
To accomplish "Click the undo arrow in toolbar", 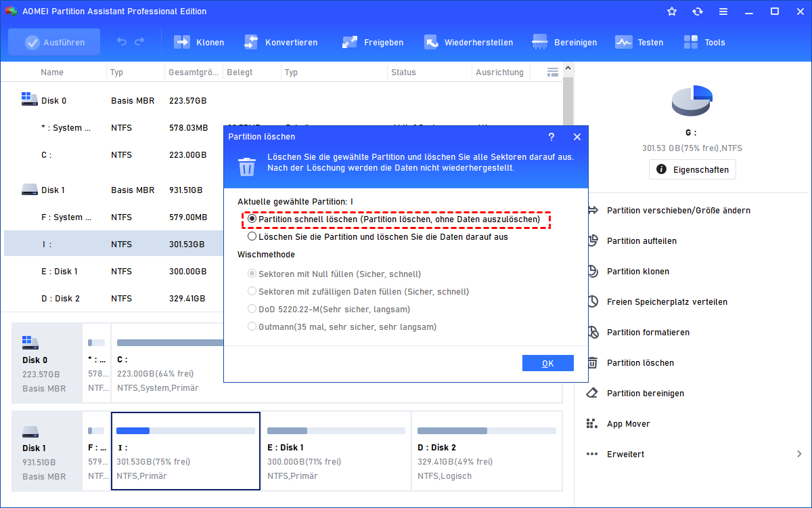I will (122, 42).
